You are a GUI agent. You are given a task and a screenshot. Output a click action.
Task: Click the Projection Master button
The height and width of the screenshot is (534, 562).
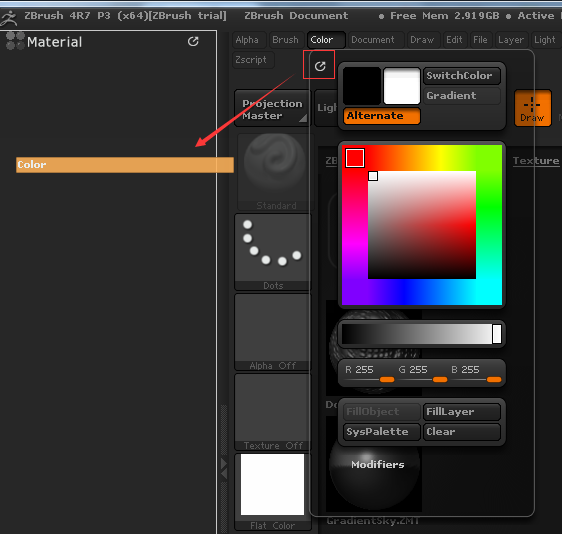[272, 109]
